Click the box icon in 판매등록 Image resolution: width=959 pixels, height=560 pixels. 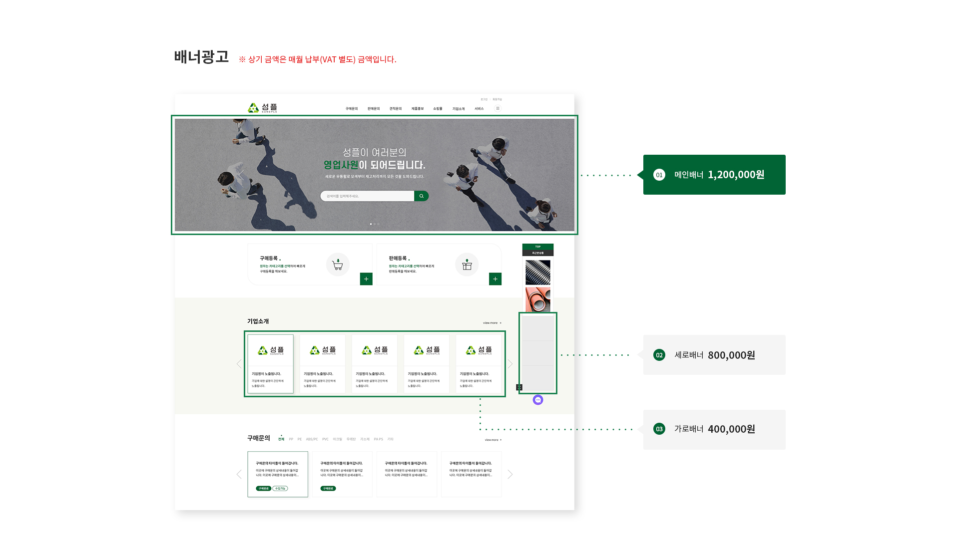(467, 265)
